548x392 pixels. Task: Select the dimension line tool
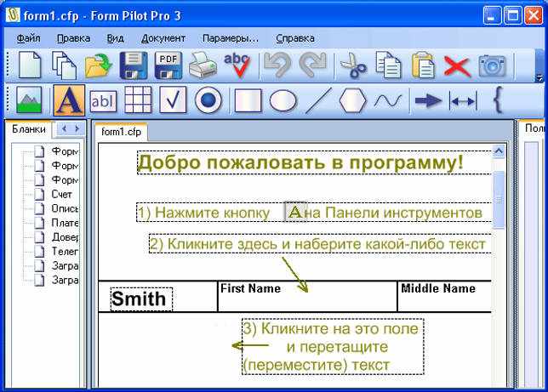pyautogui.click(x=463, y=101)
